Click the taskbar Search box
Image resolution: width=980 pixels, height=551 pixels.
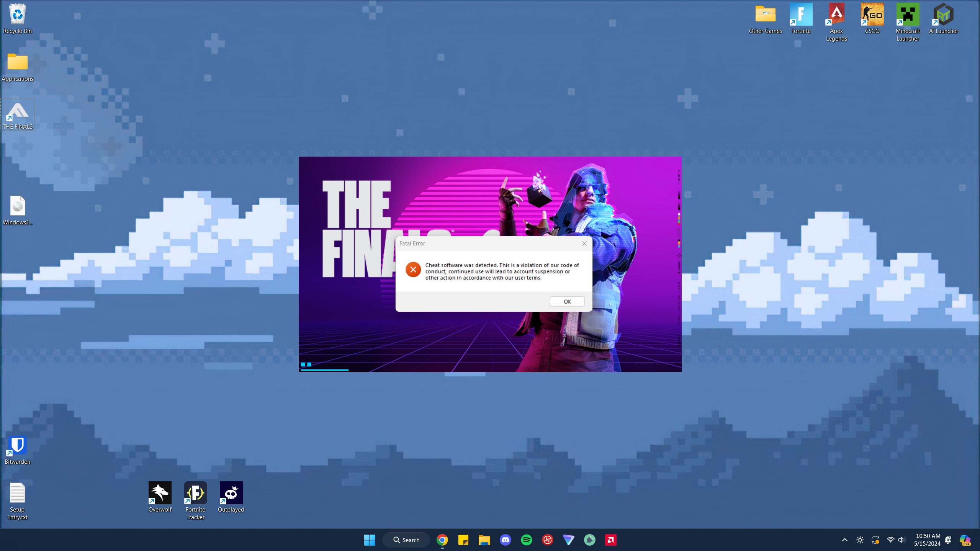(x=406, y=540)
